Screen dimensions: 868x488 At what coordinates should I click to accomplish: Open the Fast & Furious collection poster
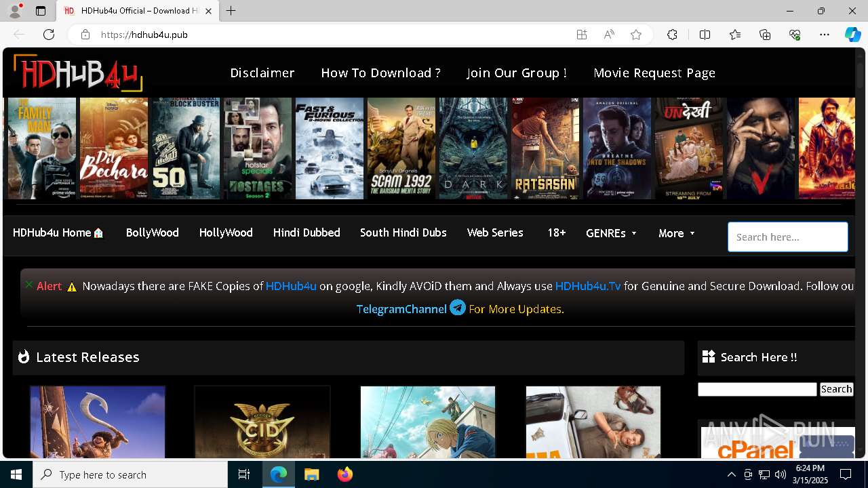click(x=330, y=148)
